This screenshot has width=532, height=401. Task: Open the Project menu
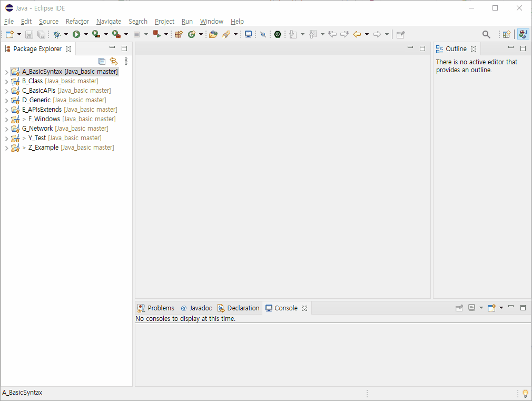(164, 22)
